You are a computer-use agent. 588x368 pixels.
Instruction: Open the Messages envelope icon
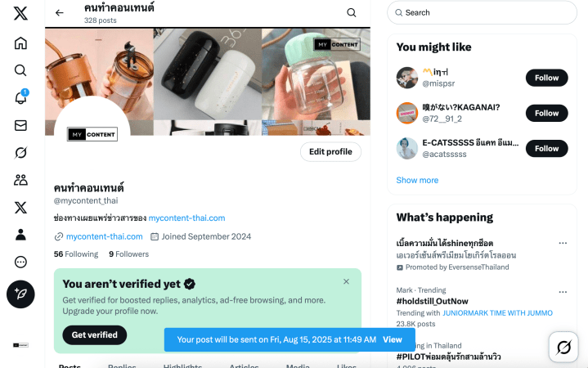point(20,125)
